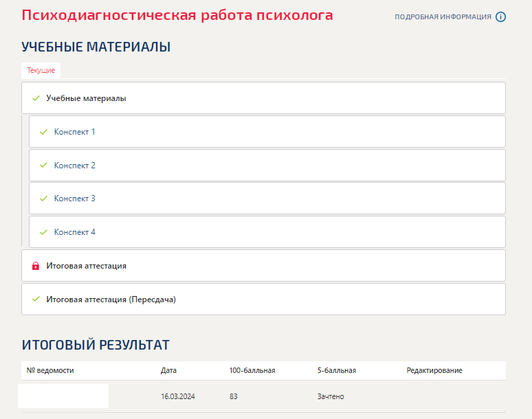This screenshot has width=532, height=419.
Task: Open Конспект 1
Action: [267, 131]
